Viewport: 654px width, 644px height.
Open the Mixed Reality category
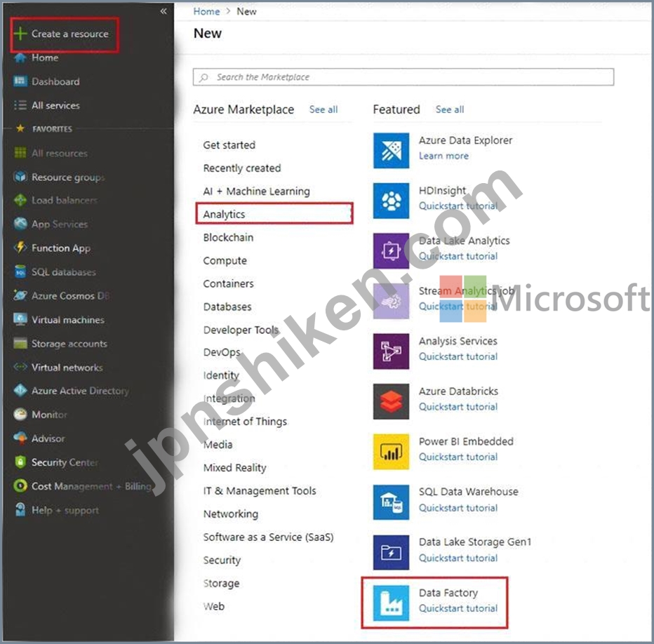coord(234,468)
